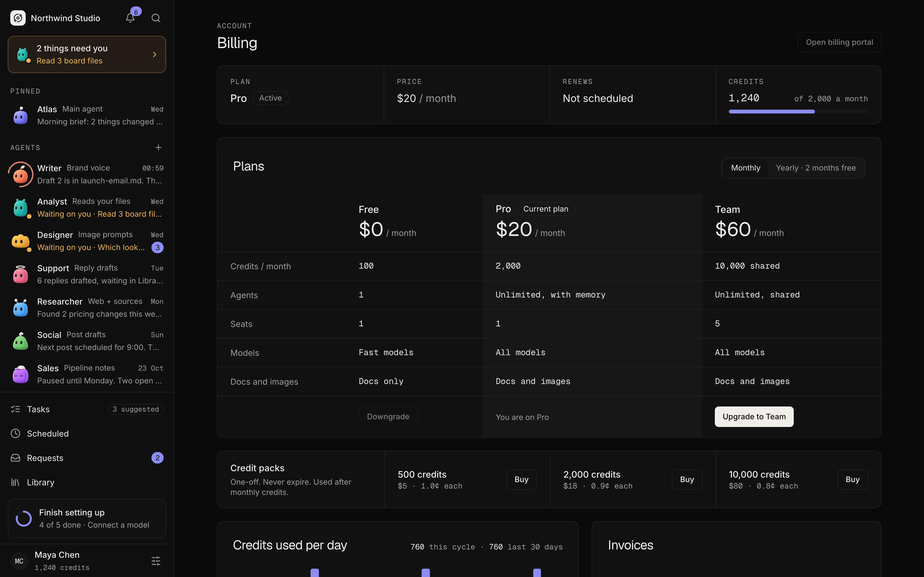
Task: Add a new agent with plus icon
Action: (158, 147)
